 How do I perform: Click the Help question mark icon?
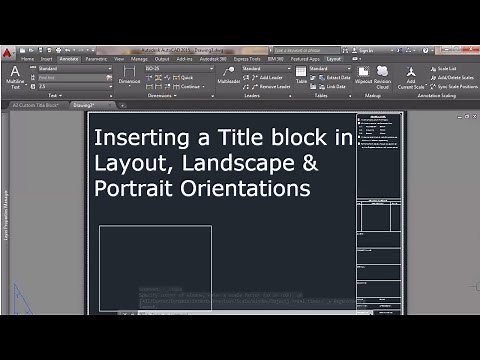pyautogui.click(x=425, y=50)
